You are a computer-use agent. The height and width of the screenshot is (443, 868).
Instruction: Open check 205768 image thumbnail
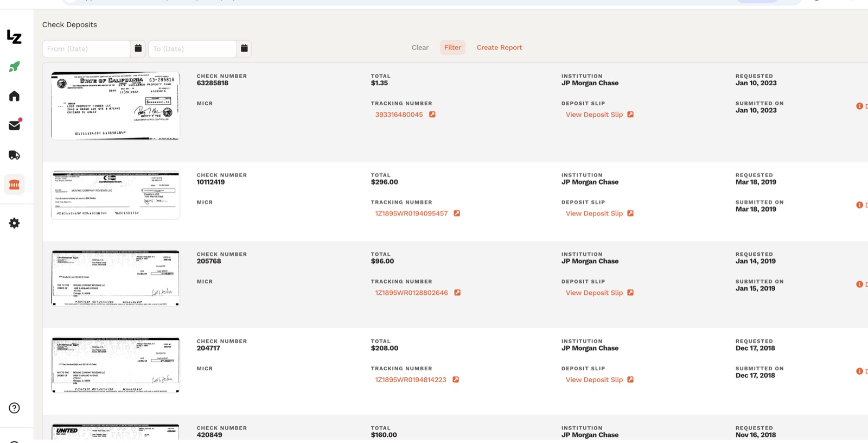coord(116,278)
